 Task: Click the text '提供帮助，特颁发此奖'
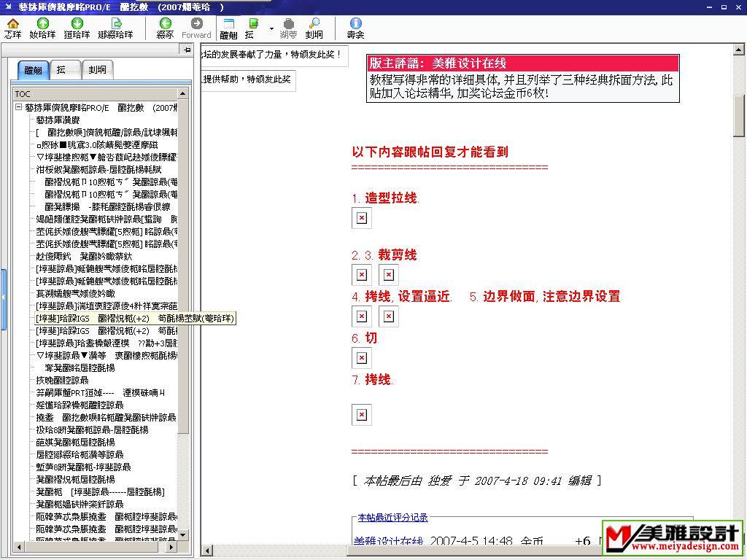tap(247, 79)
